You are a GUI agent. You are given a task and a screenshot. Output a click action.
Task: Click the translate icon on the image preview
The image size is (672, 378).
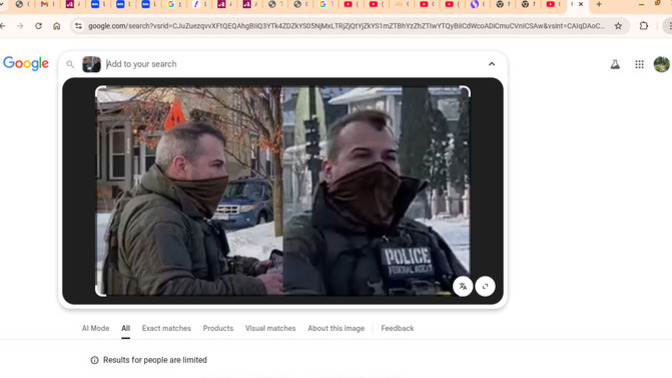click(x=463, y=286)
